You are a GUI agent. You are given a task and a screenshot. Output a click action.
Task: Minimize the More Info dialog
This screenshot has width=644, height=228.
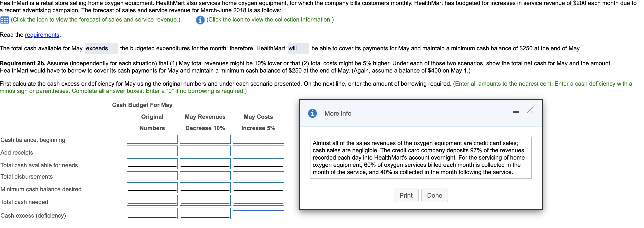coord(516,112)
